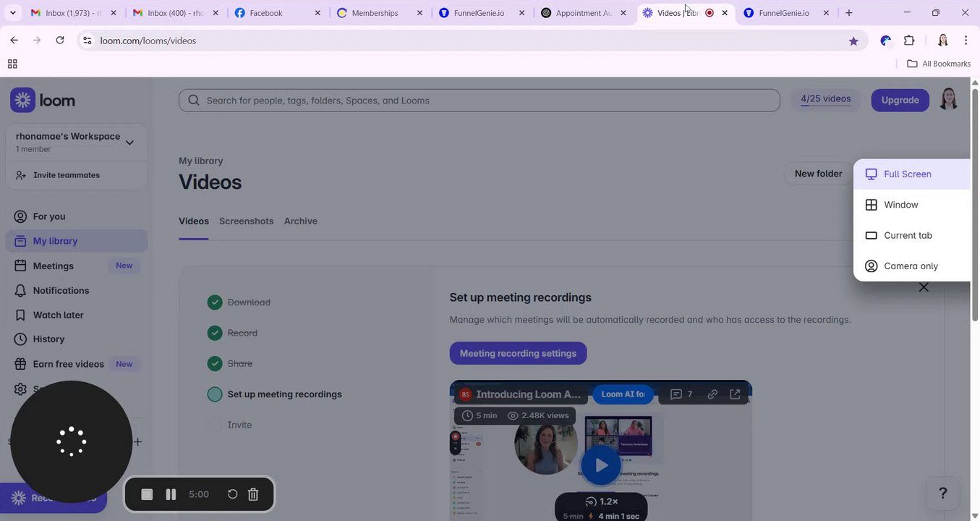980x521 pixels.
Task: Close the setup checklist panel
Action: [x=924, y=287]
